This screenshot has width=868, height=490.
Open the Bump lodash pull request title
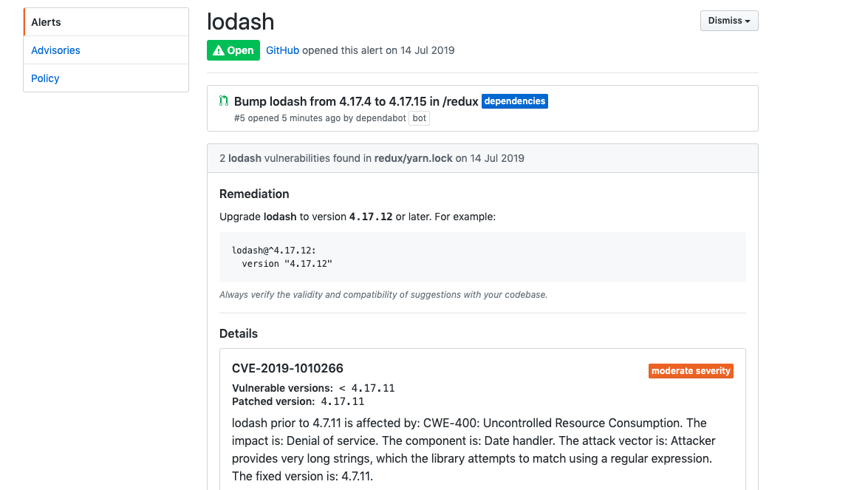[356, 101]
